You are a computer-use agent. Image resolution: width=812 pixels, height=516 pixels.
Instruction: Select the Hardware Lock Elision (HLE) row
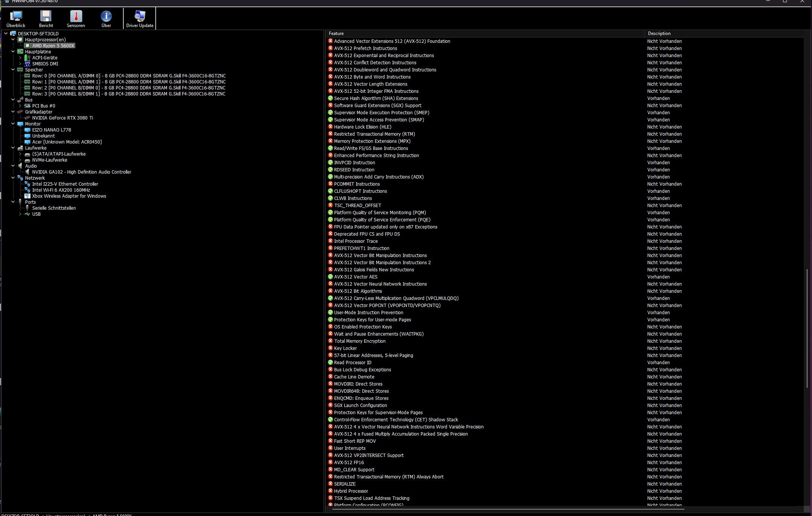coord(565,127)
